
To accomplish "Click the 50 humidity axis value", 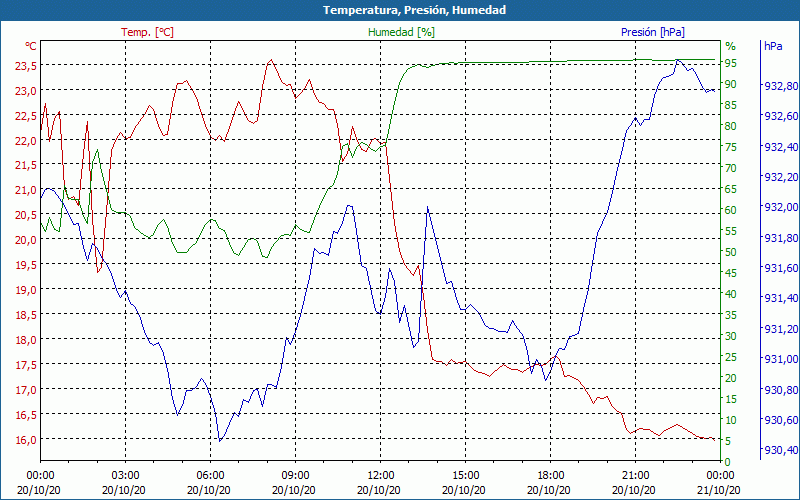I will click(x=731, y=252).
